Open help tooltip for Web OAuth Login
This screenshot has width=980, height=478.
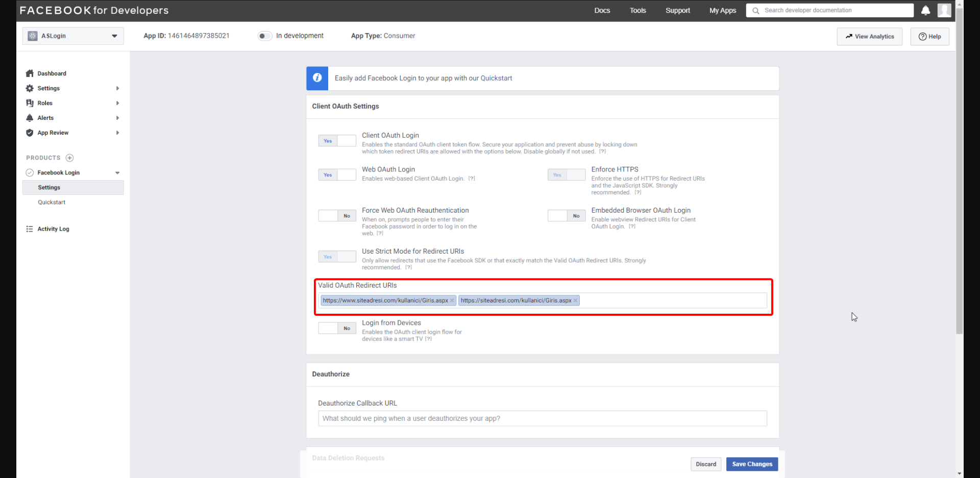click(x=472, y=179)
